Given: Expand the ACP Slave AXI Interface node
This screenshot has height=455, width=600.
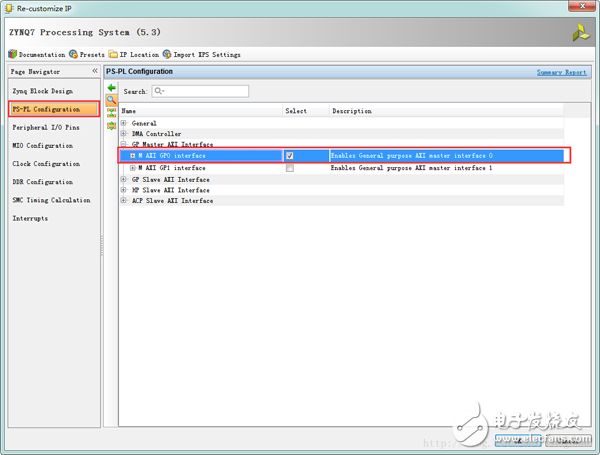Looking at the screenshot, I should [124, 200].
